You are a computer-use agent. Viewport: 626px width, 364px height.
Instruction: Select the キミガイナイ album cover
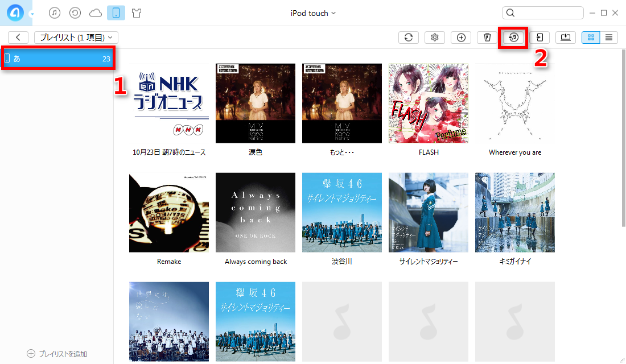pos(515,212)
